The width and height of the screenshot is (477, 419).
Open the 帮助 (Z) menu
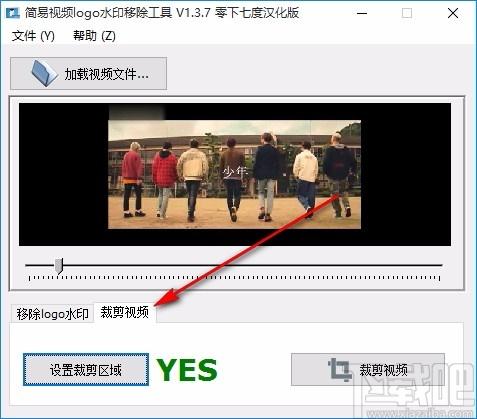click(94, 36)
